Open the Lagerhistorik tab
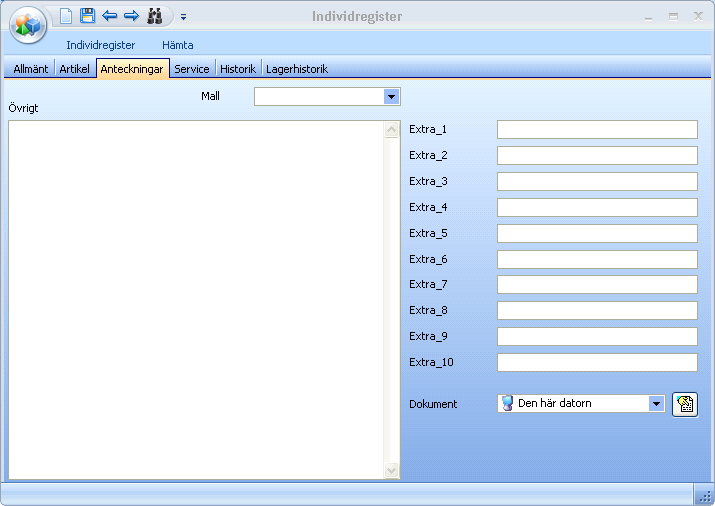Viewport: 715px width, 506px height. [x=297, y=69]
